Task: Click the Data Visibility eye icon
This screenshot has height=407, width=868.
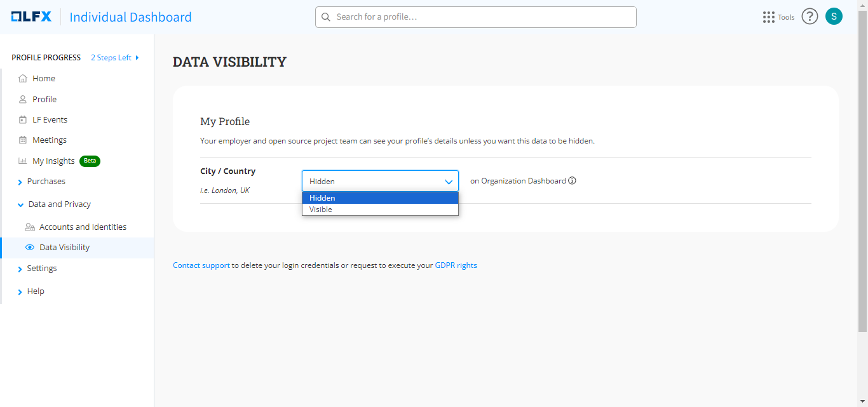Action: click(29, 248)
